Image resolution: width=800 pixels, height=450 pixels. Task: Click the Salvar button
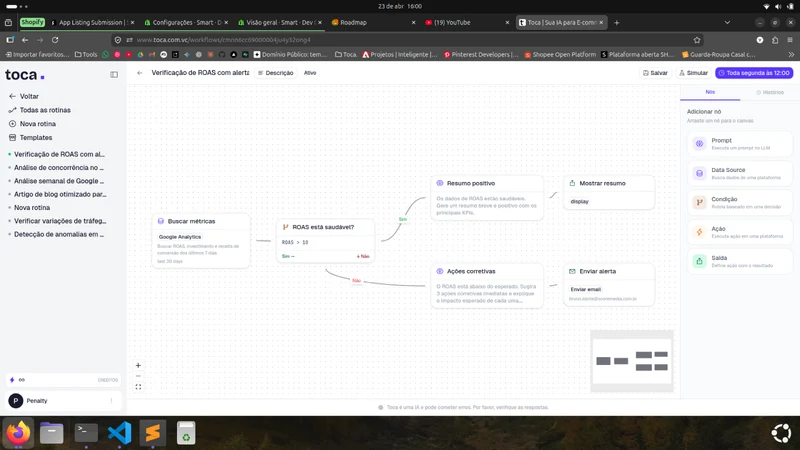click(655, 73)
